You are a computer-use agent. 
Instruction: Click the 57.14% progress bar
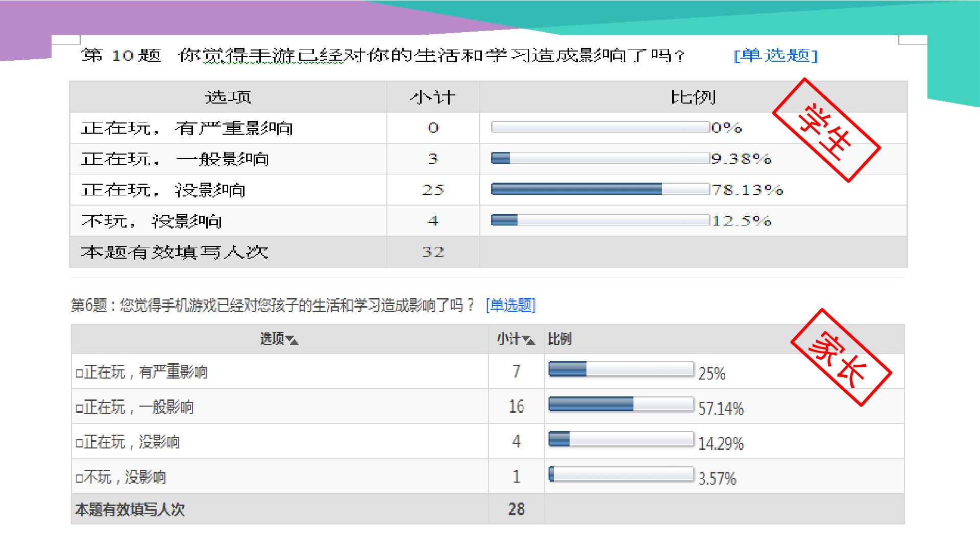(x=621, y=405)
